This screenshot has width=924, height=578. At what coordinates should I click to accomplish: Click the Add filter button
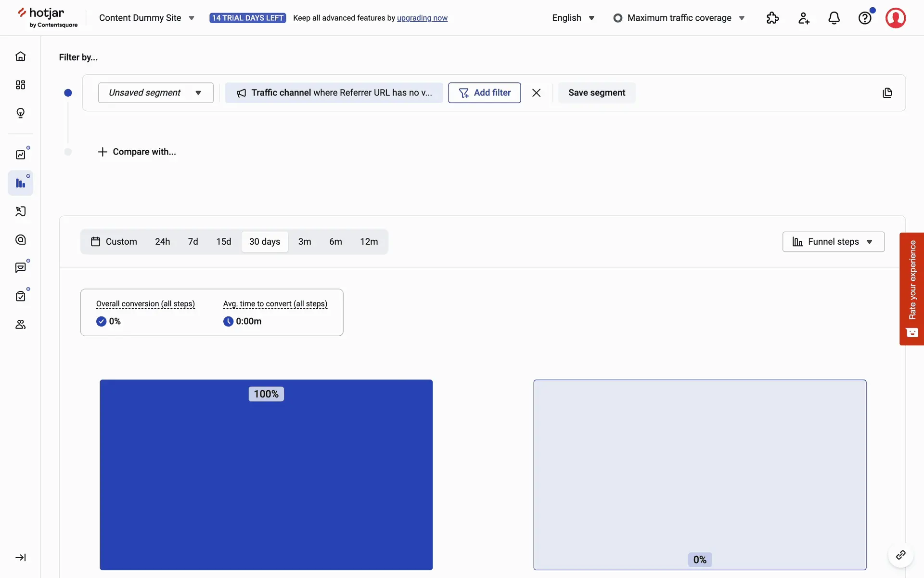[484, 92]
